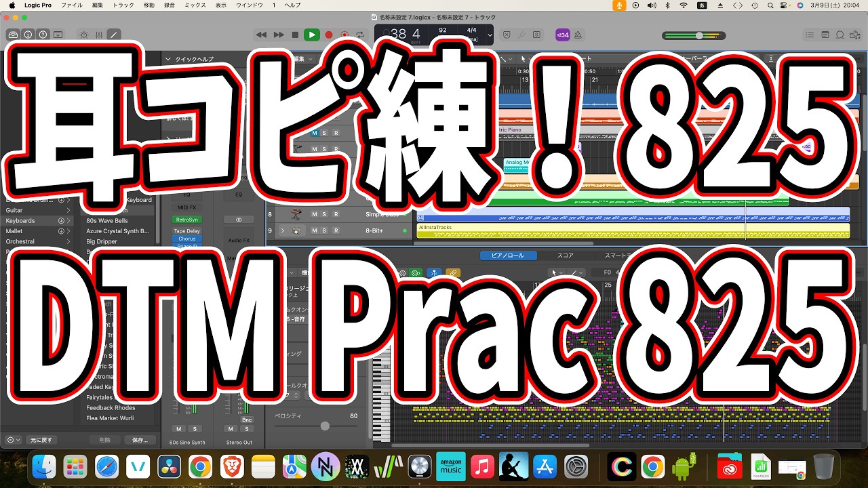The width and height of the screenshot is (868, 488).
Task: Open the LCD display mode dropdown arrow
Action: click(x=490, y=35)
